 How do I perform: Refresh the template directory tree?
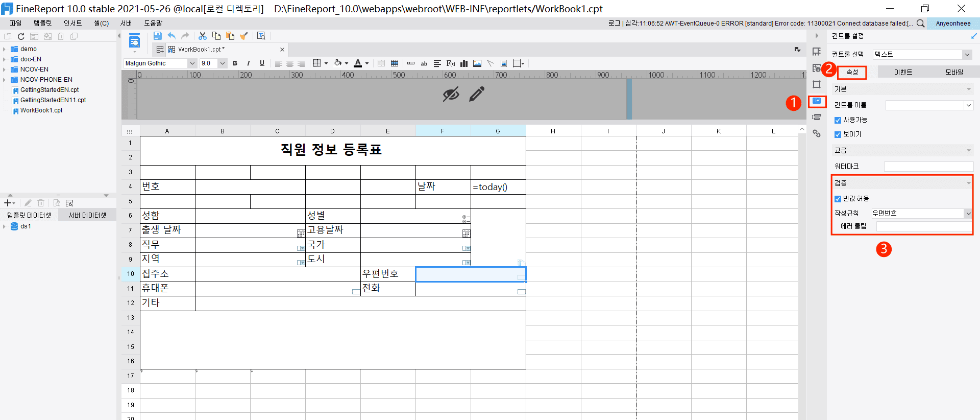[21, 36]
